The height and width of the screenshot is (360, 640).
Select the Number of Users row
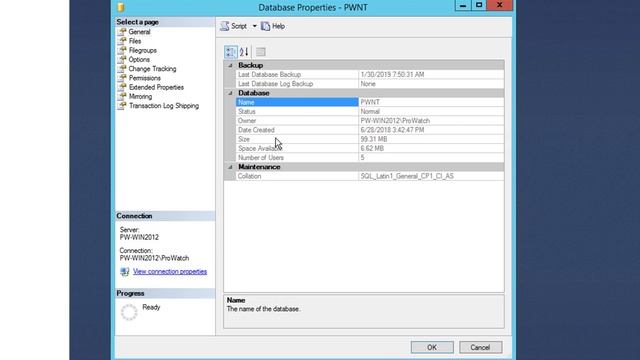370,158
